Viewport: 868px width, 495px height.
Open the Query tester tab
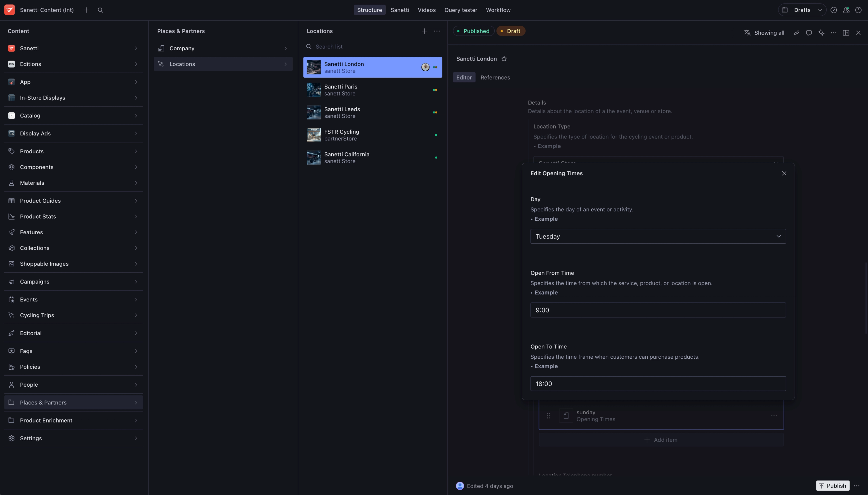(x=460, y=10)
